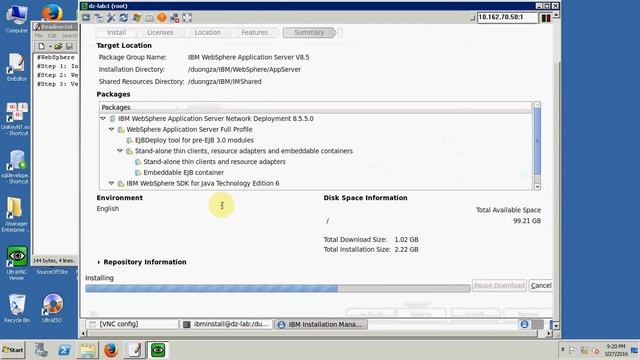640x360 pixels.
Task: Click the VNC close connection icon
Action: (175, 18)
